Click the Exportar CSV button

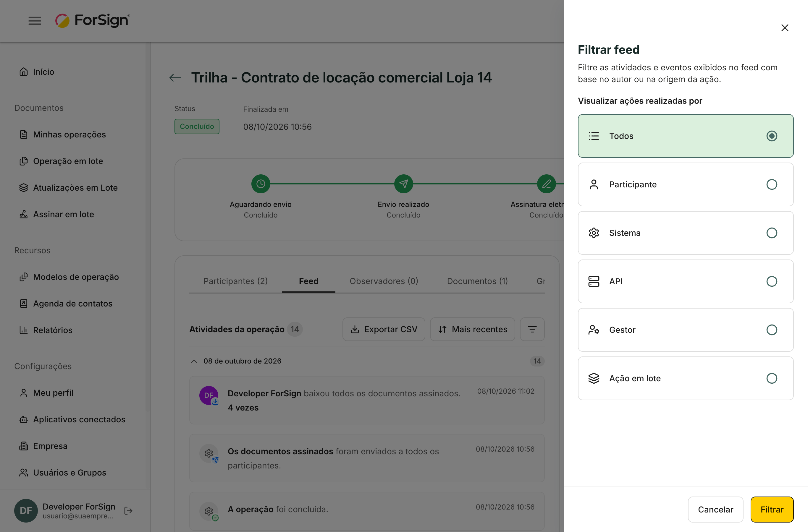tap(384, 329)
